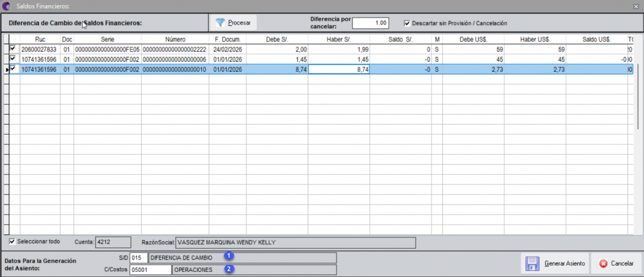This screenshot has width=644, height=277.
Task: Click the Doc column header
Action: (67, 40)
